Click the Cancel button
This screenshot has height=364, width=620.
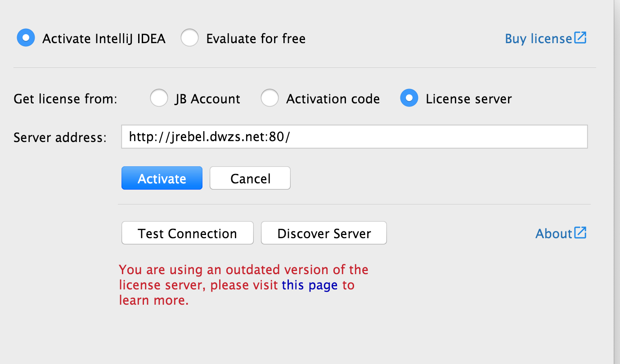pyautogui.click(x=250, y=178)
